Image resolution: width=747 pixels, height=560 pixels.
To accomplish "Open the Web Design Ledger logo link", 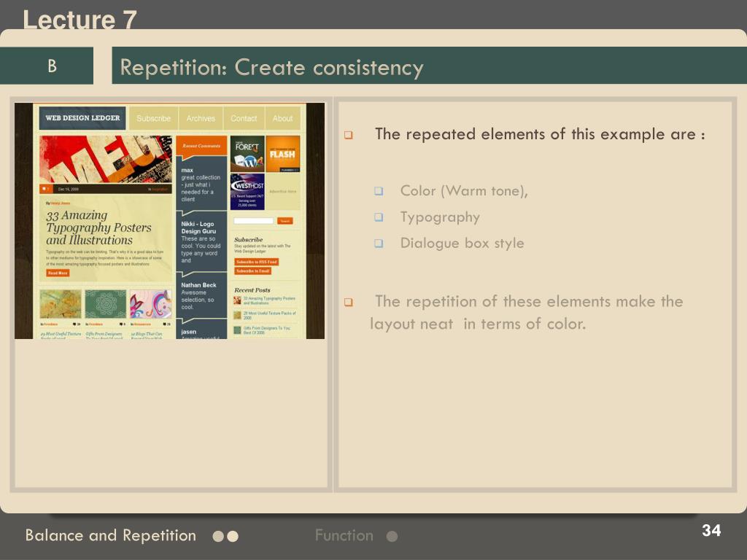I will 82,118.
